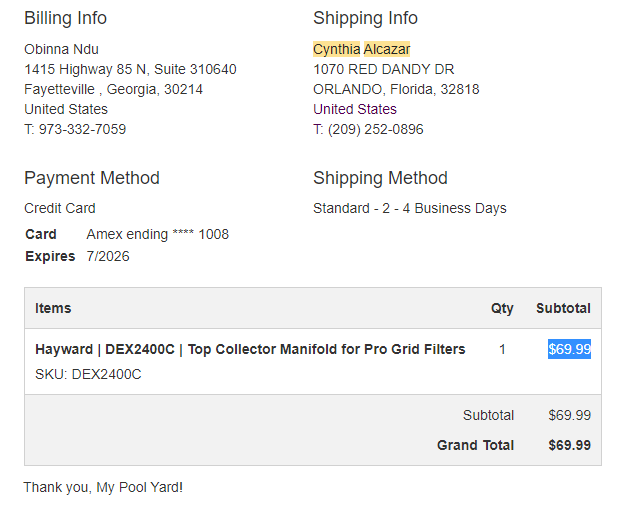Click the purple United States shipping link

(x=355, y=109)
